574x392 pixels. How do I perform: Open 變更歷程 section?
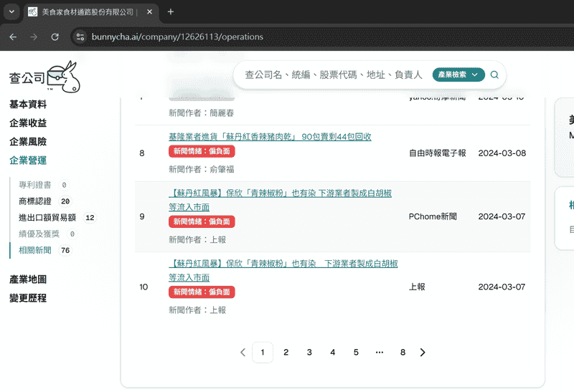coord(28,298)
